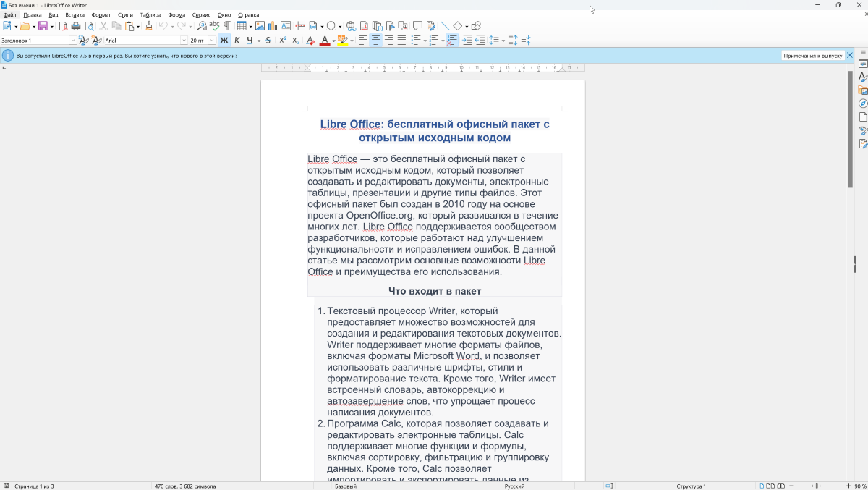The image size is (868, 490).
Task: Apply red font color (A icon)
Action: [x=324, y=41]
